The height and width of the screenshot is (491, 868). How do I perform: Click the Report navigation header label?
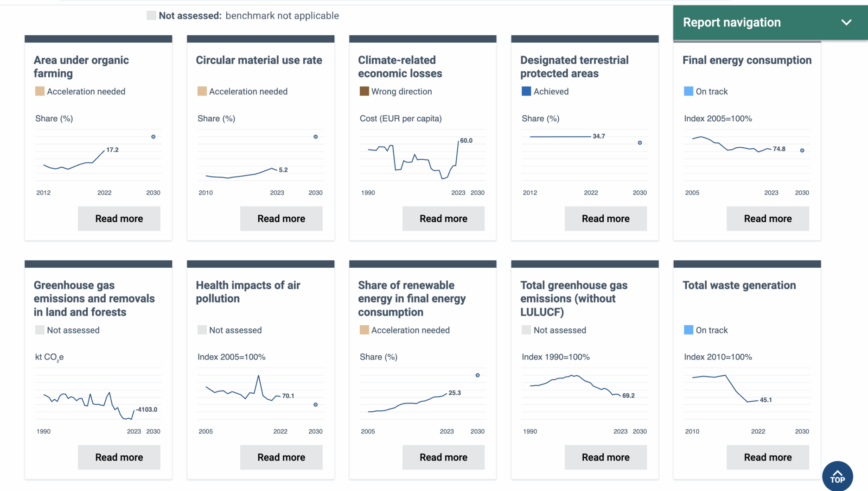click(x=732, y=22)
